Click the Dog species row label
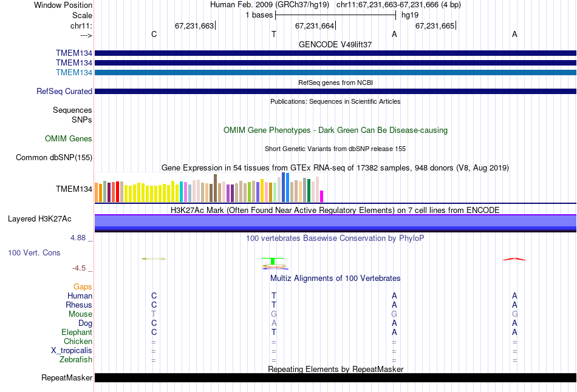 [x=85, y=323]
